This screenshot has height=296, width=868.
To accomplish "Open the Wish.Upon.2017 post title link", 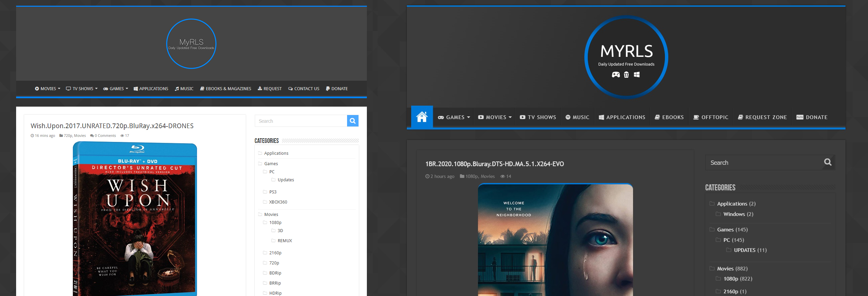I will 112,126.
